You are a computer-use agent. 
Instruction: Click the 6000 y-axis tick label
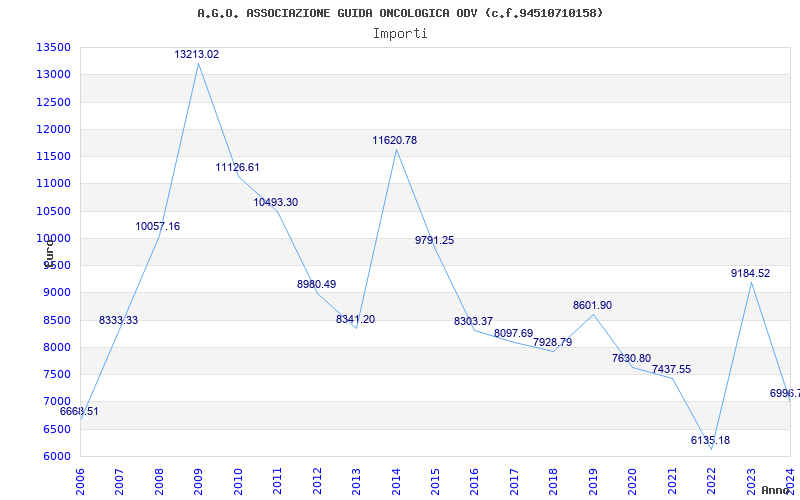pyautogui.click(x=57, y=456)
